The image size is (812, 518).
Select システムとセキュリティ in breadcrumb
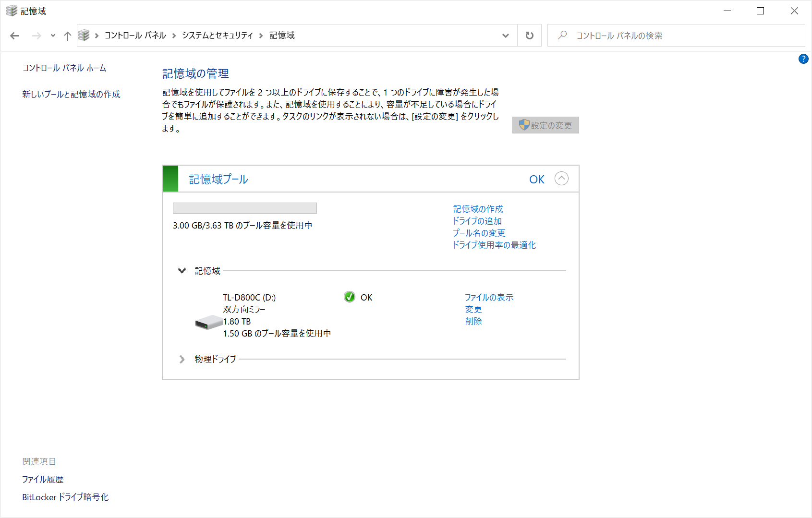coord(218,36)
